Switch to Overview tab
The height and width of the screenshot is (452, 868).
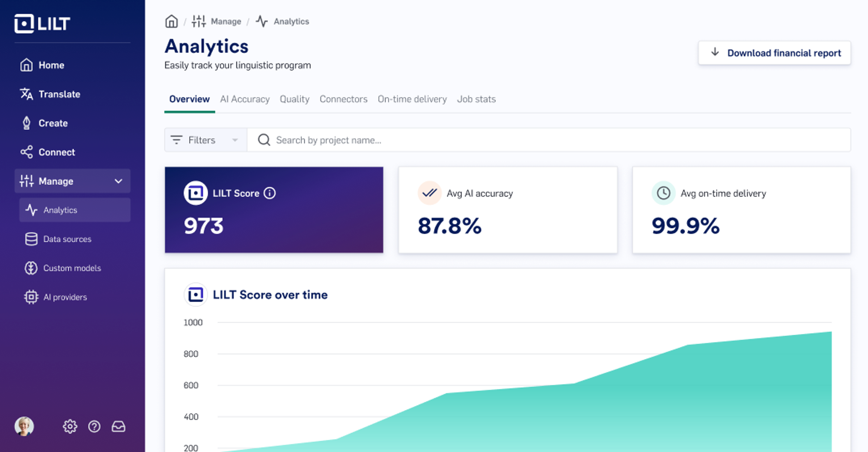tap(189, 99)
